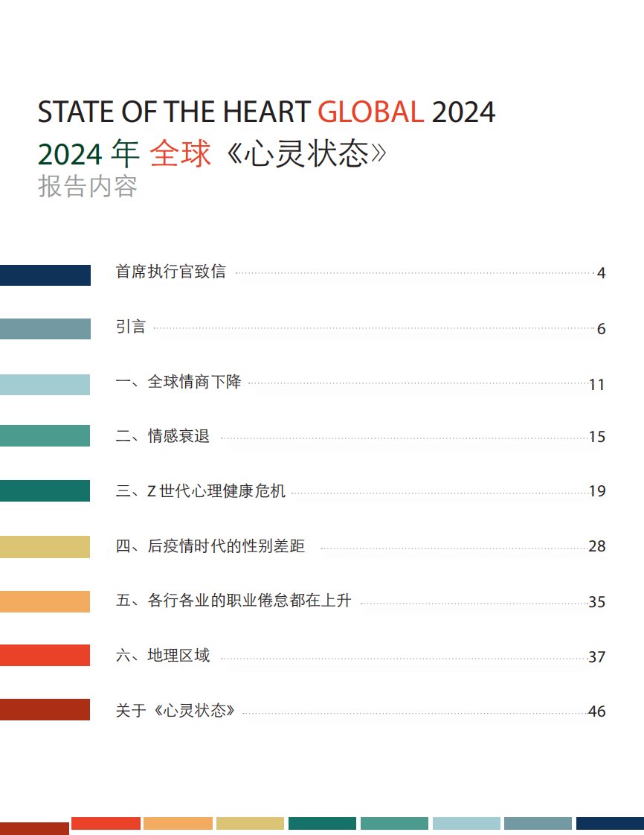644x835 pixels.
Task: Open 关于《心灵状态》 section
Action: pos(176,711)
